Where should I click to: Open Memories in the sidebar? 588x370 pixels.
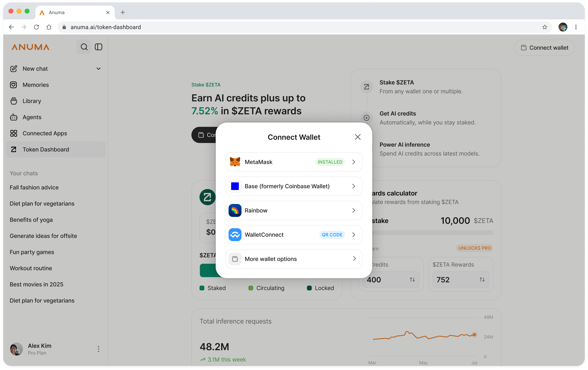(x=56, y=85)
